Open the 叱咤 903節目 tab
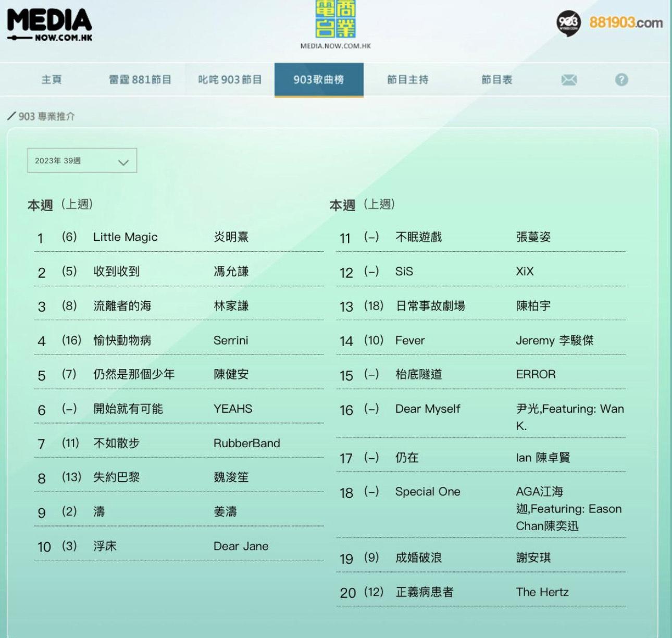The width and height of the screenshot is (672, 638). click(230, 80)
